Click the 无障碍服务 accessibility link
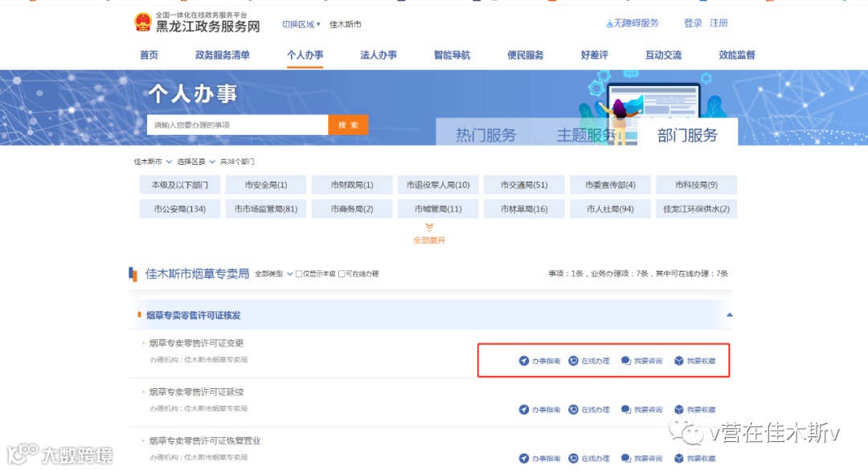Image resolution: width=868 pixels, height=471 pixels. pos(633,23)
